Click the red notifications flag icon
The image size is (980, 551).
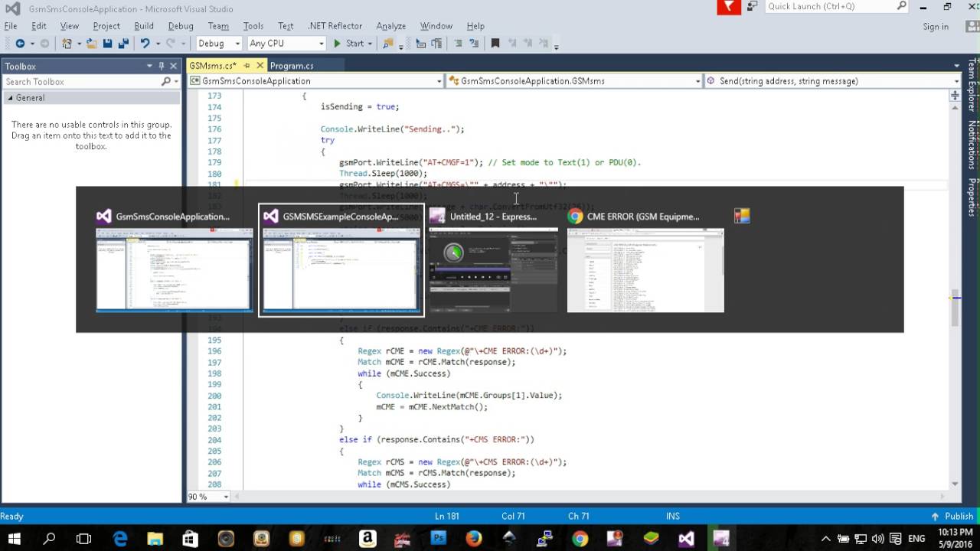tap(729, 7)
